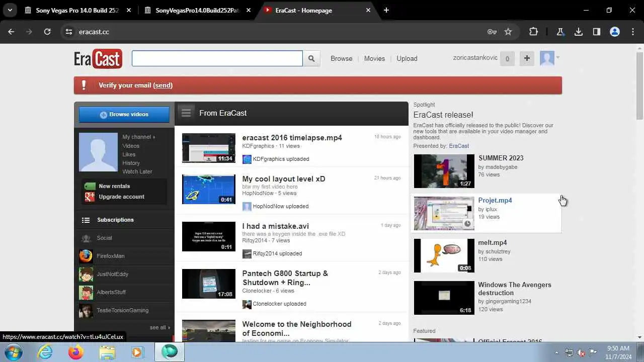Click the password key icon in address bar
The height and width of the screenshot is (362, 644).
(492, 32)
